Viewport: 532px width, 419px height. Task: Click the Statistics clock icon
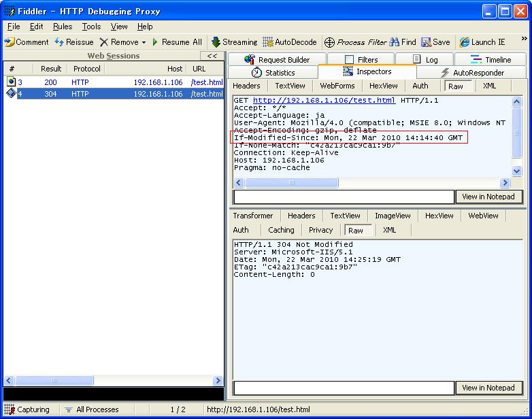[x=257, y=72]
